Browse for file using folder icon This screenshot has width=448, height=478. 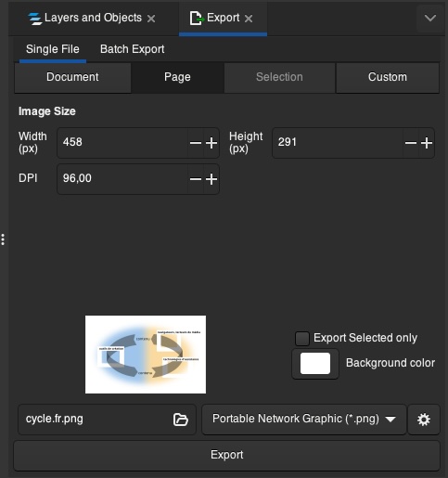pyautogui.click(x=181, y=420)
